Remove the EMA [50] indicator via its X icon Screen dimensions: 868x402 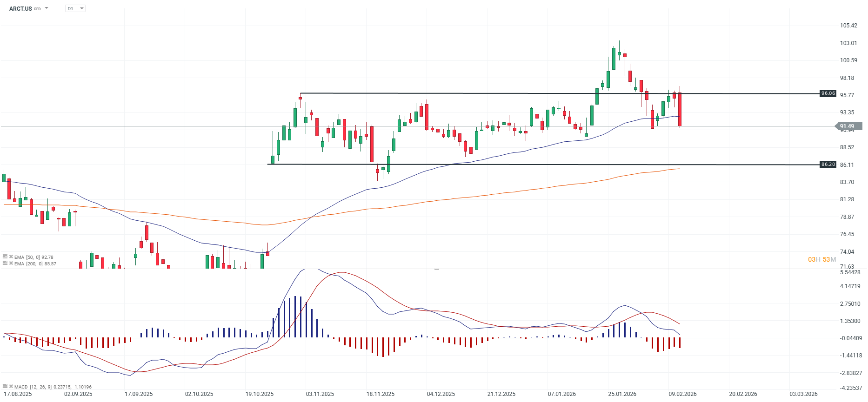coord(11,257)
